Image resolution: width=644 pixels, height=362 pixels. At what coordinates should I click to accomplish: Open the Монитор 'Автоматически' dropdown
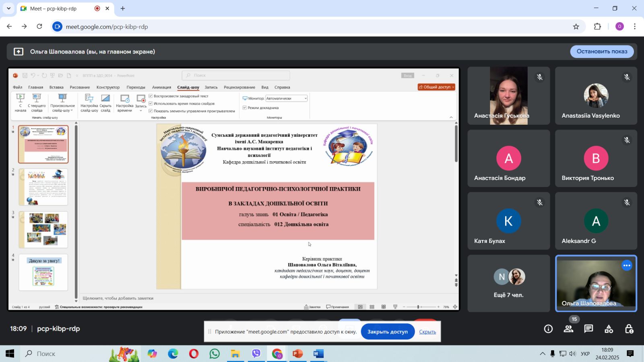[286, 99]
